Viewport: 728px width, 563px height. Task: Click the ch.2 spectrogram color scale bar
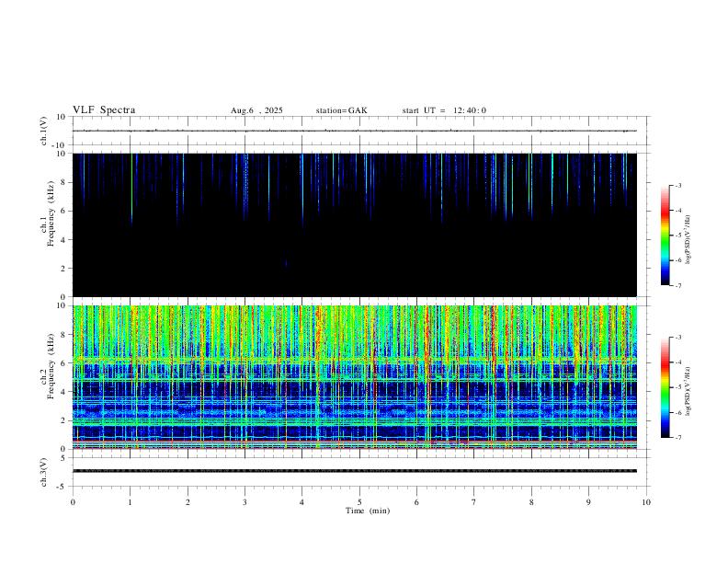pos(665,387)
